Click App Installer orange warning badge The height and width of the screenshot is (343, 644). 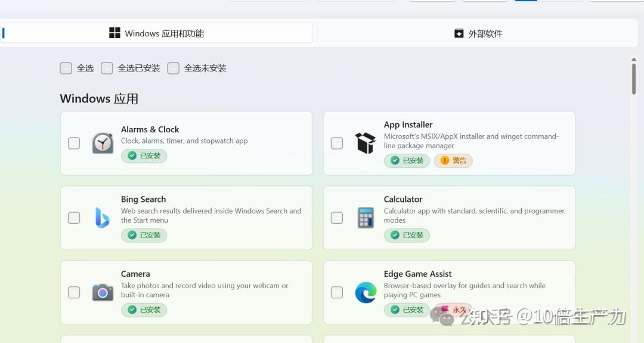pyautogui.click(x=453, y=160)
